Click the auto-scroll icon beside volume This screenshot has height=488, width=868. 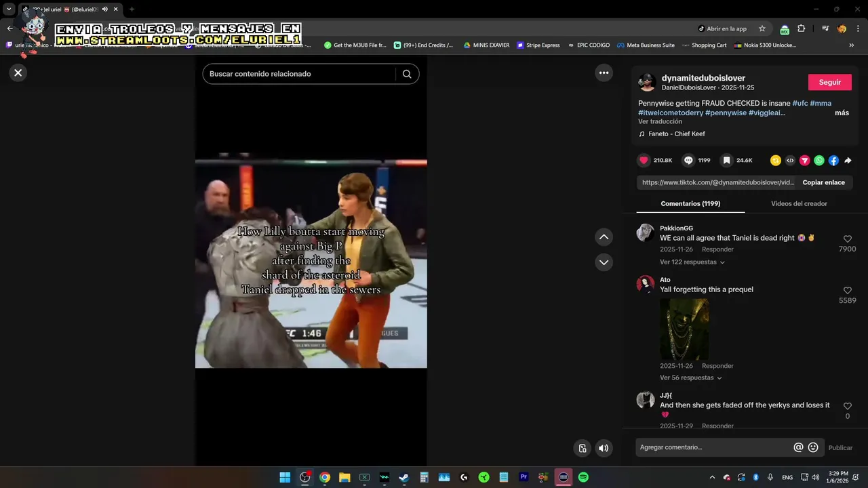coord(582,448)
